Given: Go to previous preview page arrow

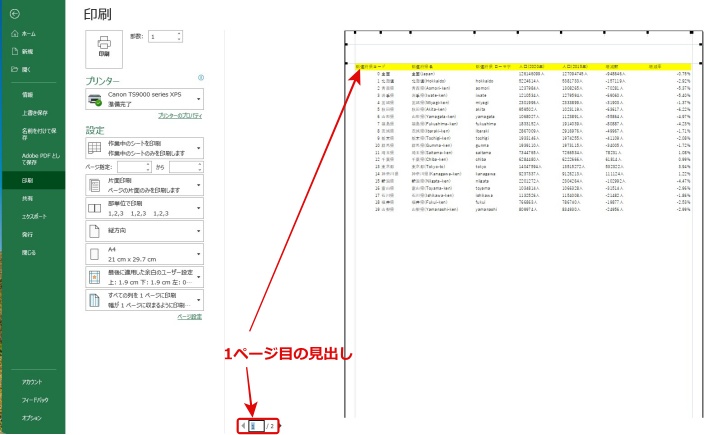Looking at the screenshot, I should 243,426.
